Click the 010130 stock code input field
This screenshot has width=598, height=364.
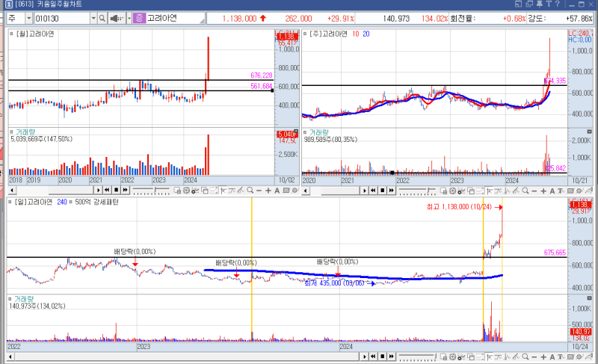click(x=62, y=18)
